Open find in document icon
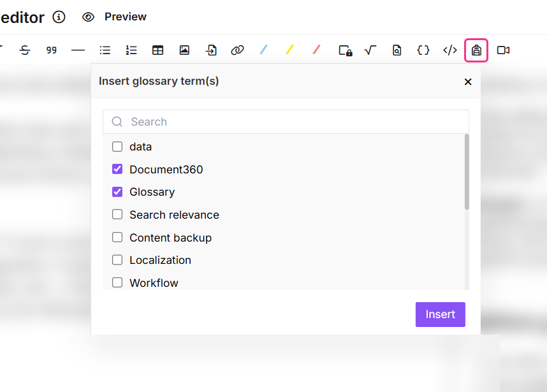The image size is (547, 392). (x=397, y=50)
